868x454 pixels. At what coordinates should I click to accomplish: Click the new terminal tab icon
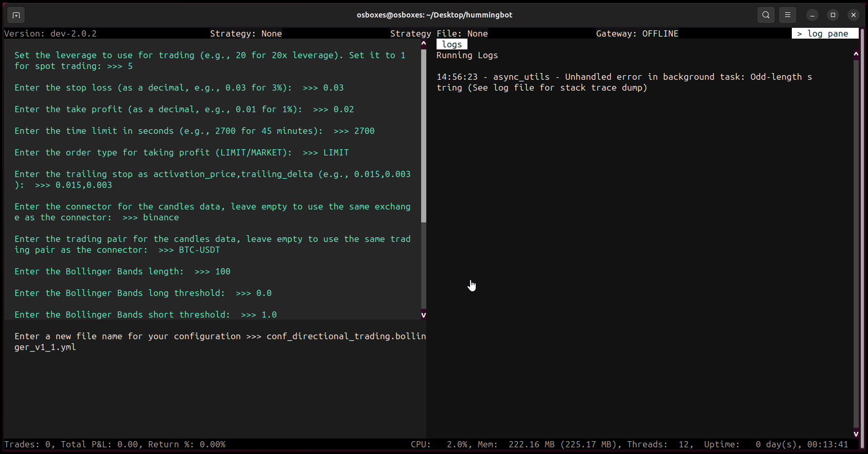point(16,15)
